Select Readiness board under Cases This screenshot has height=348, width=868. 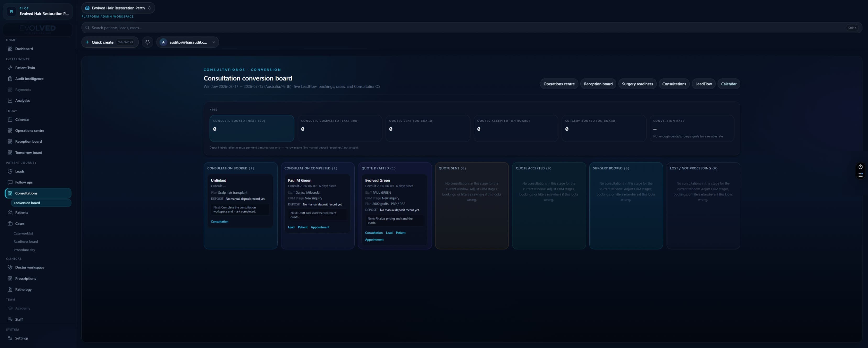click(26, 242)
